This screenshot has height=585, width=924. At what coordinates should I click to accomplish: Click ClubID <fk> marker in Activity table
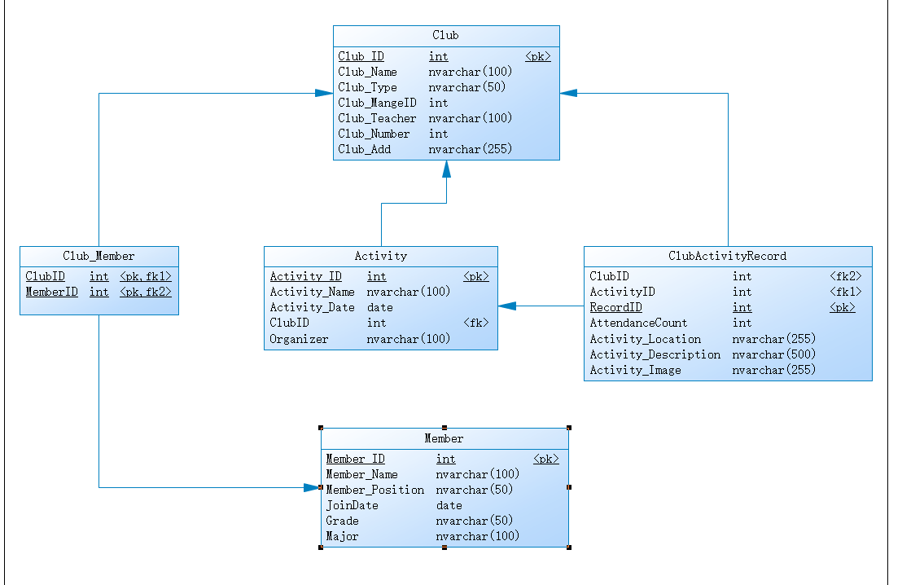tap(476, 323)
